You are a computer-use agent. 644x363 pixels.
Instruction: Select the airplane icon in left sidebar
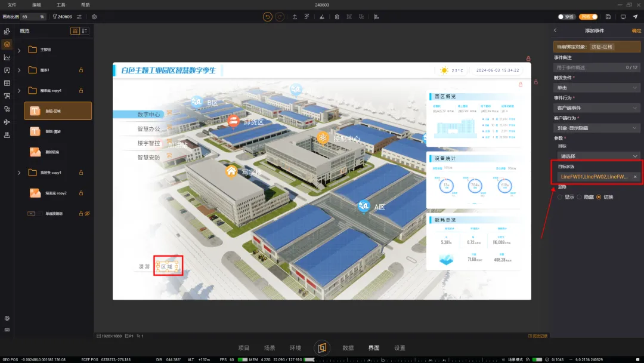tap(7, 122)
